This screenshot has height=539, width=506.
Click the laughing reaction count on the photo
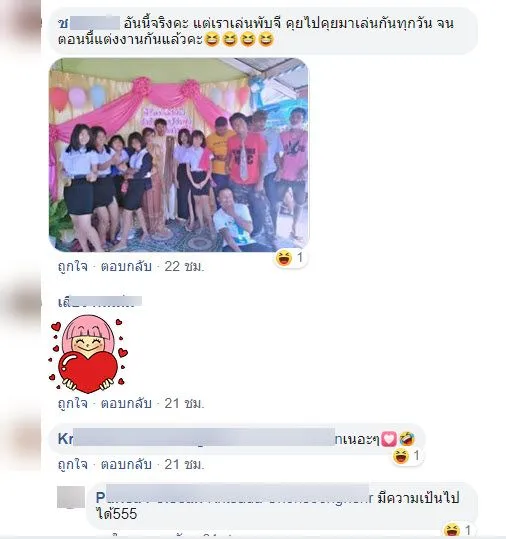(291, 257)
